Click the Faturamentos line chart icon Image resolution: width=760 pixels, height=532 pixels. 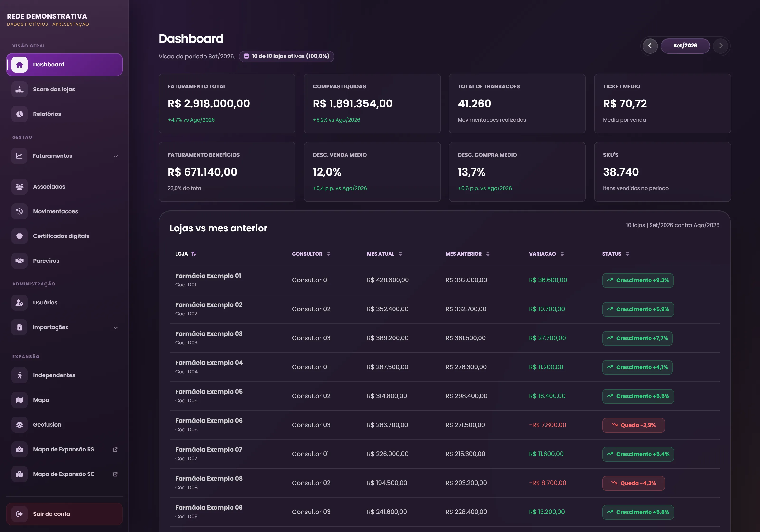click(x=19, y=156)
